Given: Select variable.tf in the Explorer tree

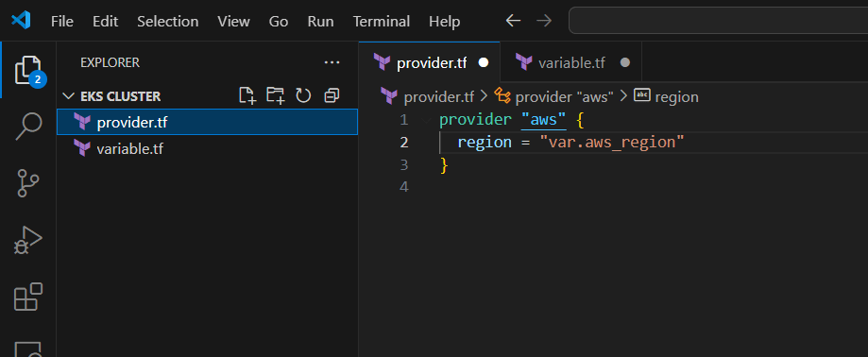Looking at the screenshot, I should pos(207,149).
